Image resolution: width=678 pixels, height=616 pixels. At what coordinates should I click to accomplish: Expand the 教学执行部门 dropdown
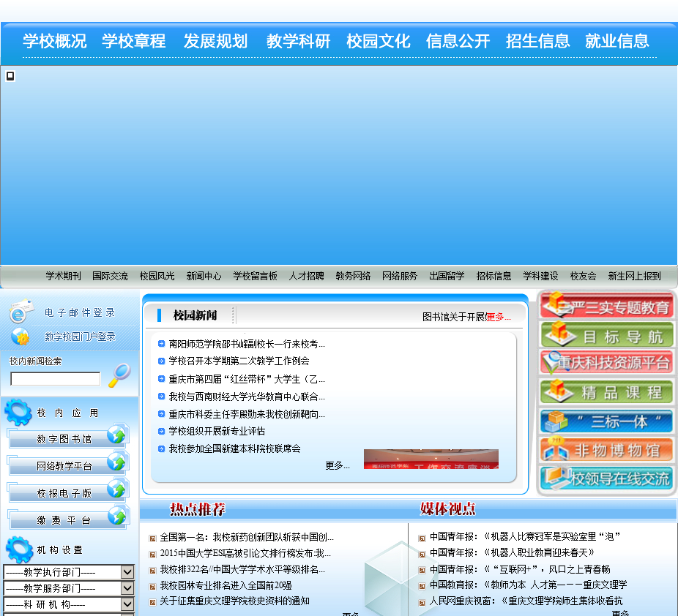pyautogui.click(x=127, y=572)
